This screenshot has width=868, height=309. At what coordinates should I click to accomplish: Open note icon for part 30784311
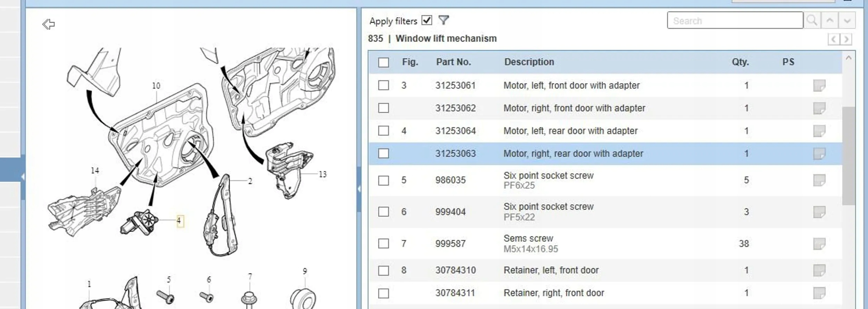click(x=819, y=293)
